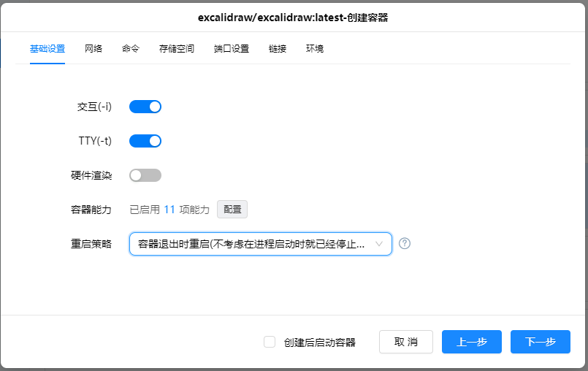Toggle the 交互(-i) switch off

145,107
